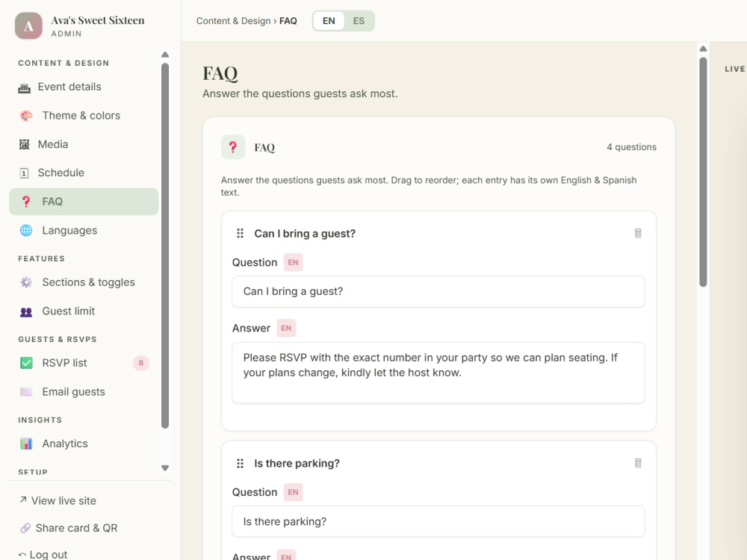
Task: Click main content scrollbar up arrow
Action: (x=703, y=49)
